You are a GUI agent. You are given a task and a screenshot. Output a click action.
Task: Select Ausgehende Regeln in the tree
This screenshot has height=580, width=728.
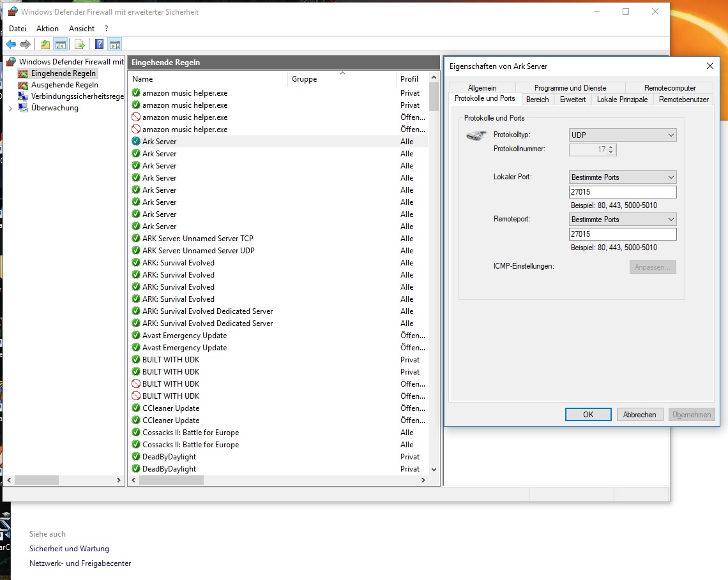64,85
